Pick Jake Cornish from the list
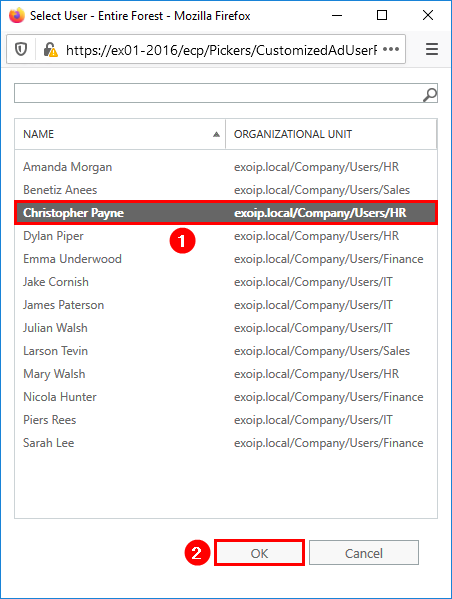Image resolution: width=452 pixels, height=599 pixels. pyautogui.click(x=226, y=282)
